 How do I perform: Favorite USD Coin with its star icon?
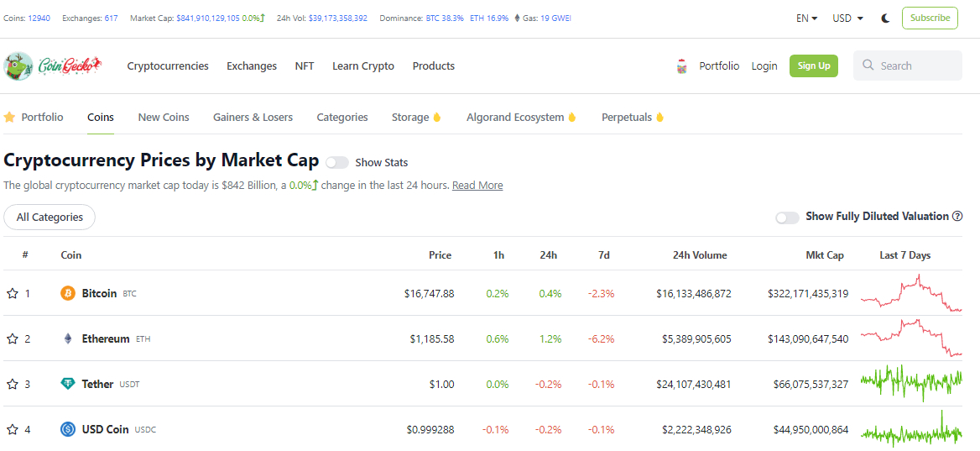12,430
